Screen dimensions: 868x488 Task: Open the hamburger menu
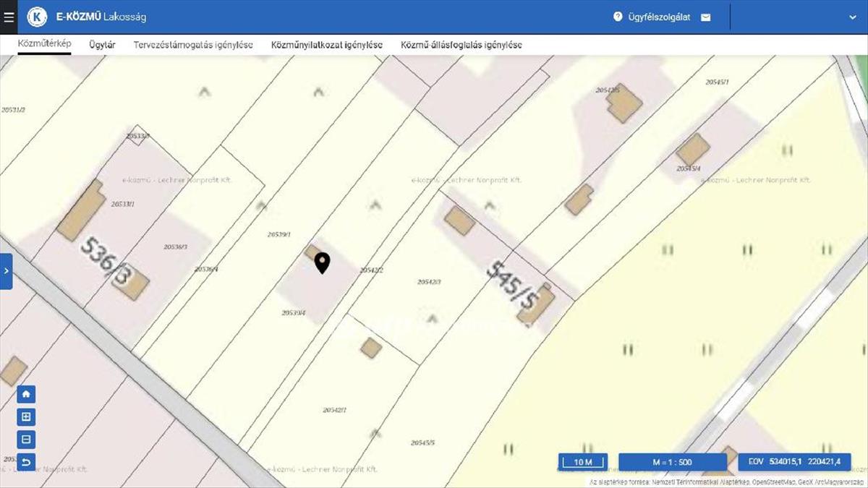click(x=9, y=17)
